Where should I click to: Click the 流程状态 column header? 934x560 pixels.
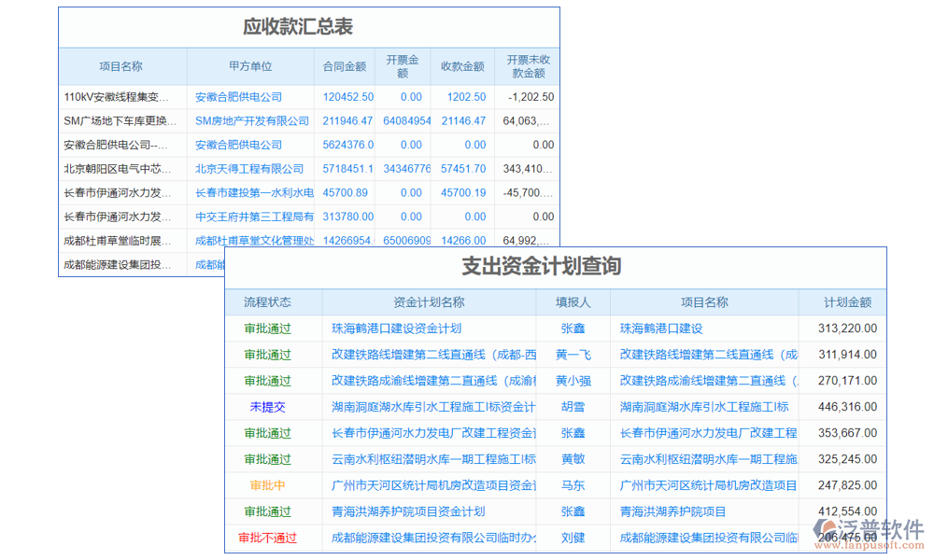tap(268, 301)
